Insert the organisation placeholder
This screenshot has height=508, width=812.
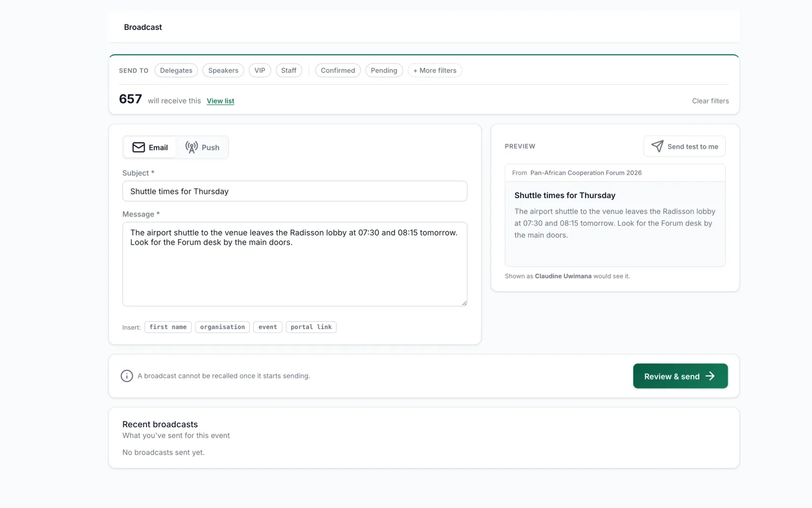pyautogui.click(x=222, y=327)
